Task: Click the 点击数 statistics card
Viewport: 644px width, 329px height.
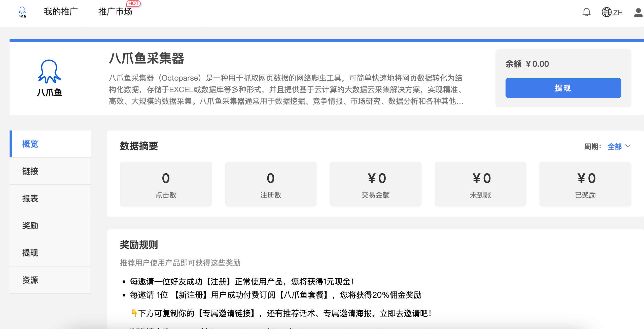Action: pyautogui.click(x=166, y=184)
